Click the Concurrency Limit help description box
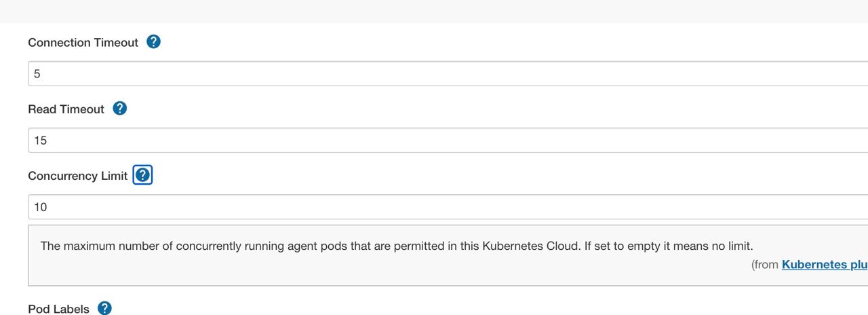 click(448, 255)
